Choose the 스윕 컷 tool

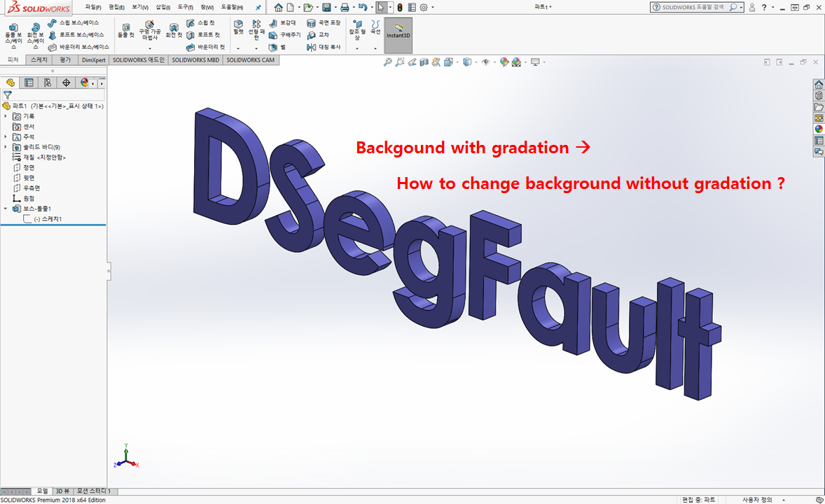coord(200,23)
